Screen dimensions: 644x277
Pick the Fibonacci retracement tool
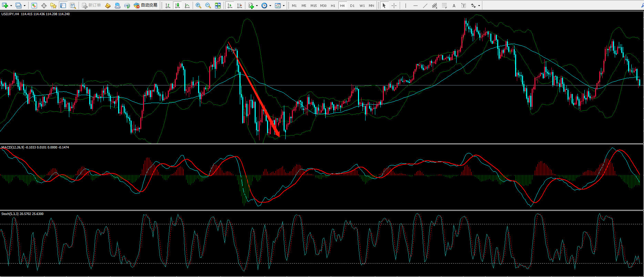[444, 6]
